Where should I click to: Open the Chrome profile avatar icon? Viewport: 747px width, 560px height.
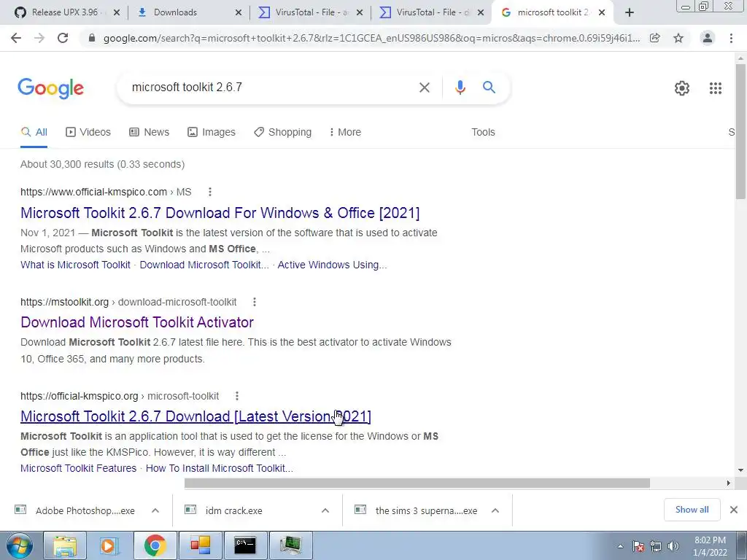(708, 38)
